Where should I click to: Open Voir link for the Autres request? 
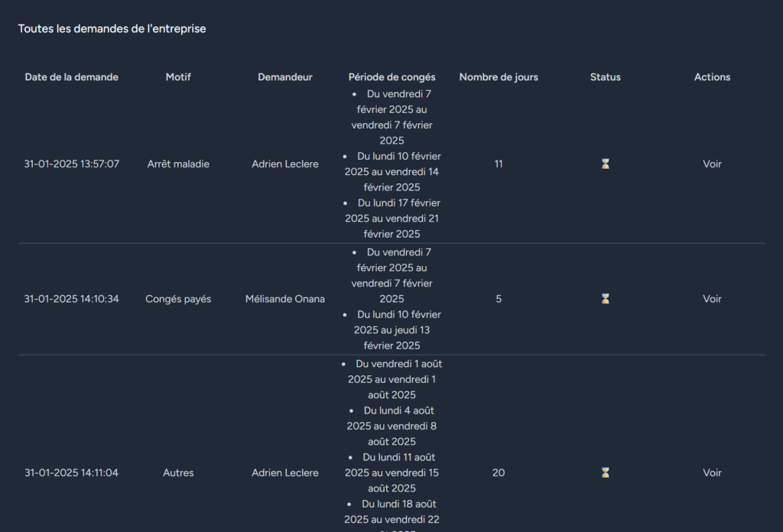(712, 472)
